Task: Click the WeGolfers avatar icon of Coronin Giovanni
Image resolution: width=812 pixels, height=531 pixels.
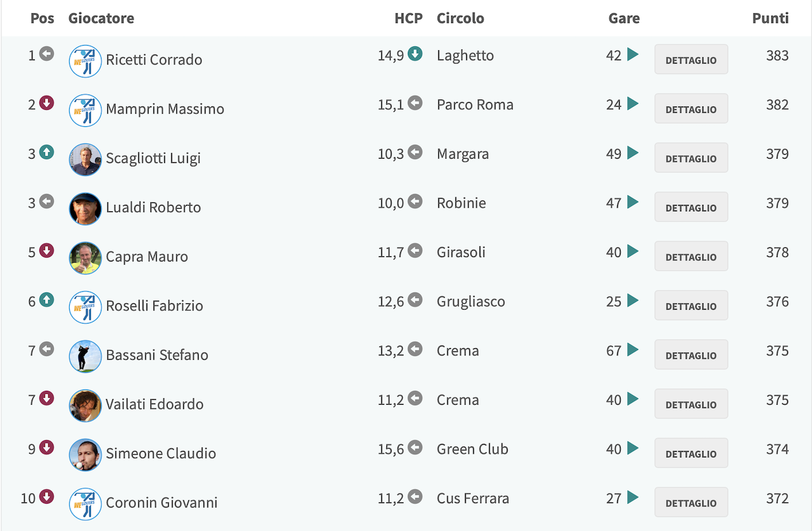Action: point(85,504)
